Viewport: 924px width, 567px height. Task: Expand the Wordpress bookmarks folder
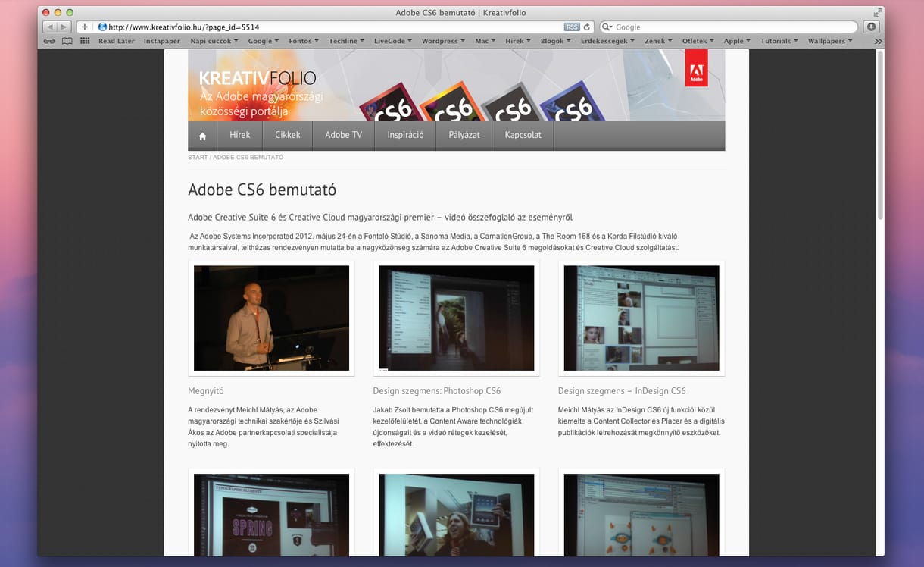444,41
